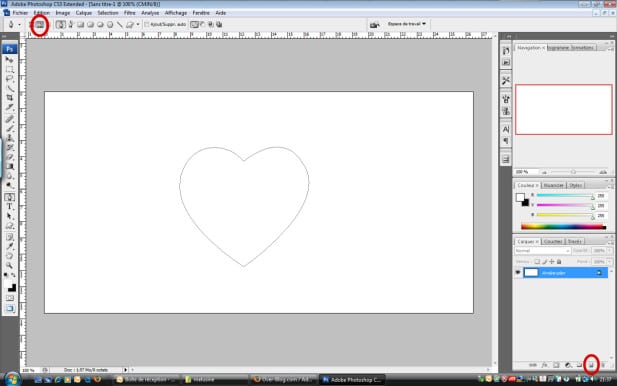The height and width of the screenshot is (386, 617).
Task: Toggle Quick Mask mode
Action: pos(9,298)
